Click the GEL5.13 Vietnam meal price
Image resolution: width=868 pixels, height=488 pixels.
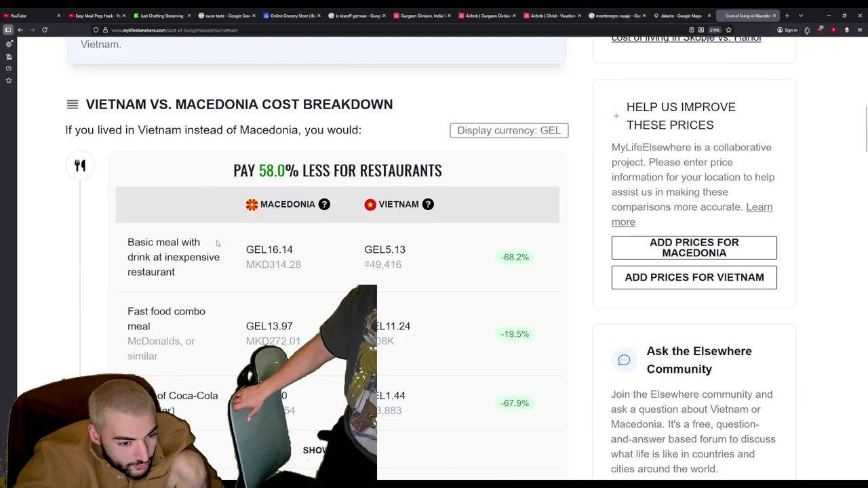(384, 249)
